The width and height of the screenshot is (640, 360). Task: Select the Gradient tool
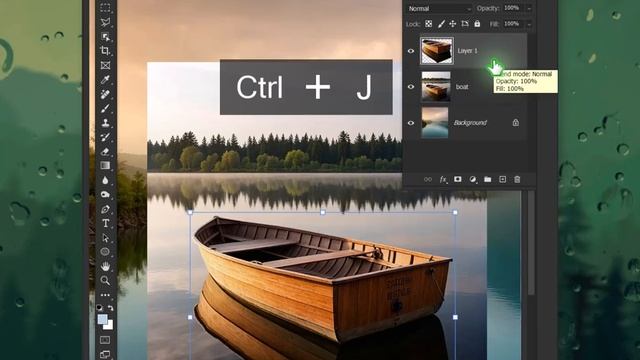[x=105, y=166]
